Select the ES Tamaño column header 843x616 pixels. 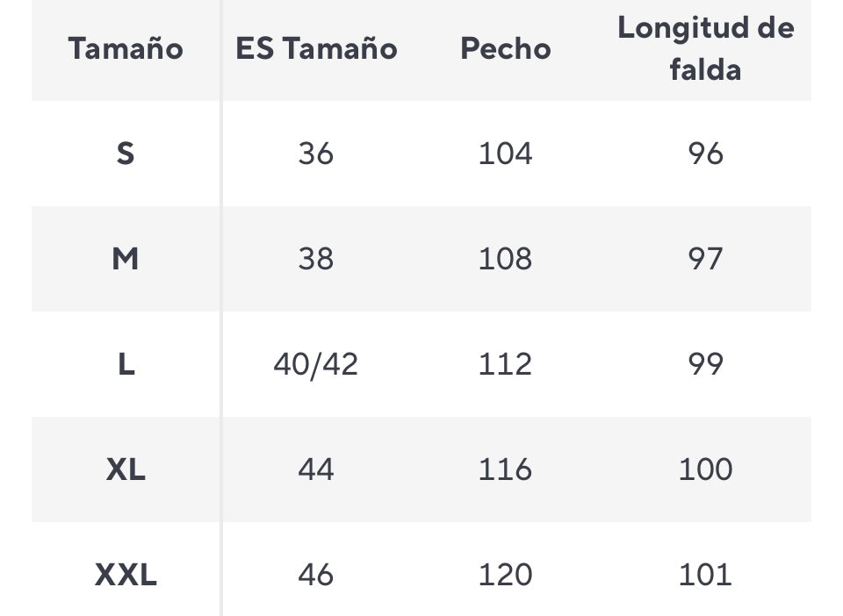(x=316, y=48)
